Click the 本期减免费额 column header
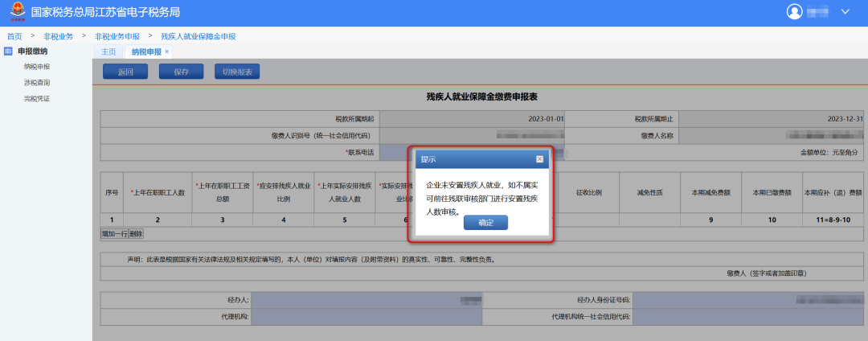Viewport: 868px width, 341px height. point(710,193)
